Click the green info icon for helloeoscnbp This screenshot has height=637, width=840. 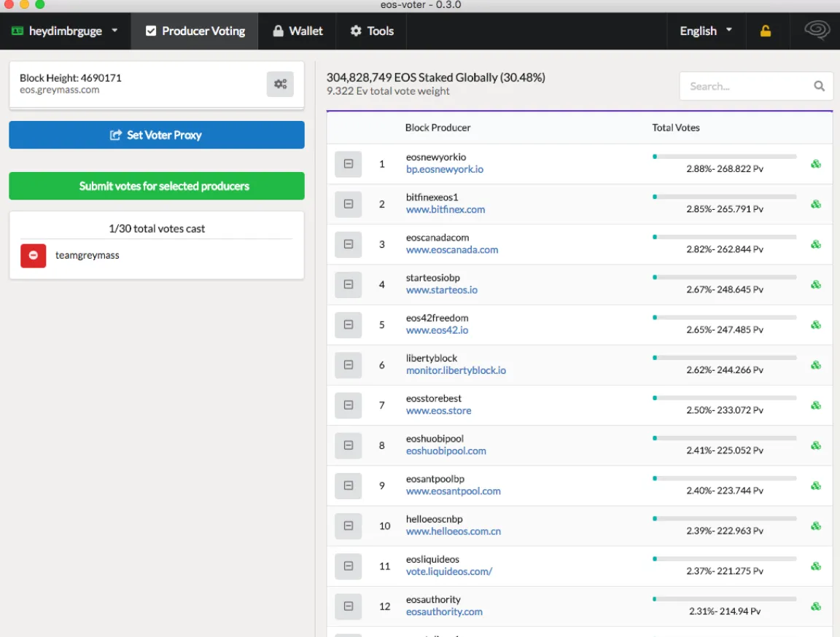point(815,525)
